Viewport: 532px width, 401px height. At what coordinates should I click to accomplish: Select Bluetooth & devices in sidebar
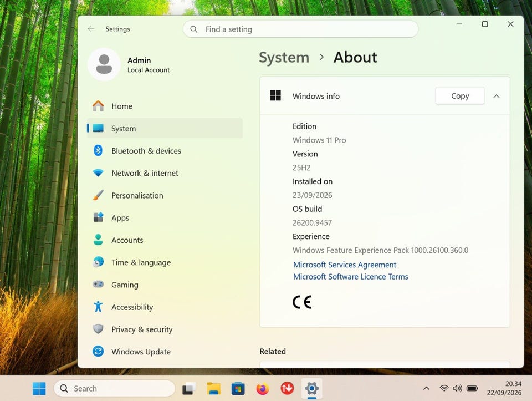pos(165,151)
